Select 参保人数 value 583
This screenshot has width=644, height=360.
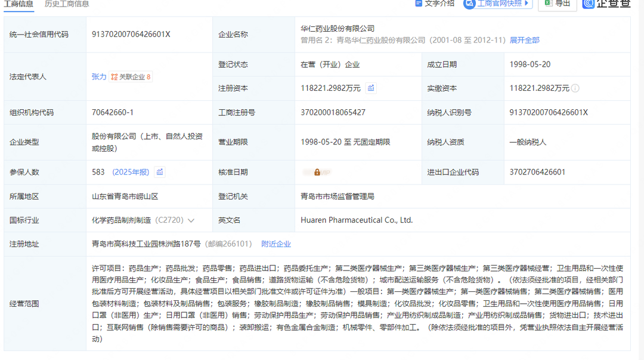(98, 172)
